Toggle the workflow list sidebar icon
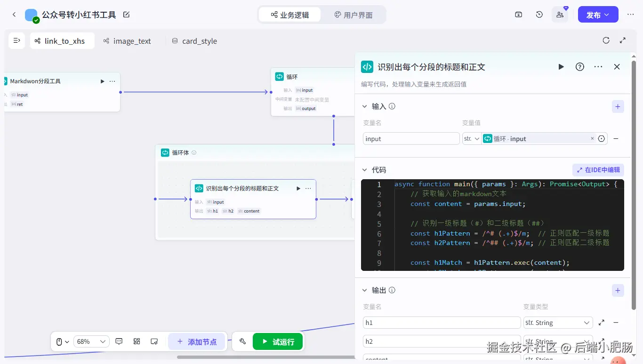643x364 pixels. 17,40
